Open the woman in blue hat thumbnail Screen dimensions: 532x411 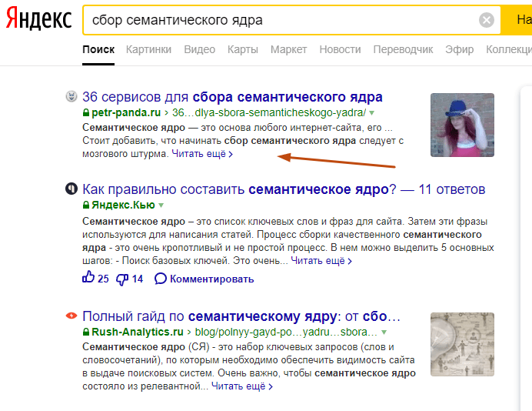462,125
